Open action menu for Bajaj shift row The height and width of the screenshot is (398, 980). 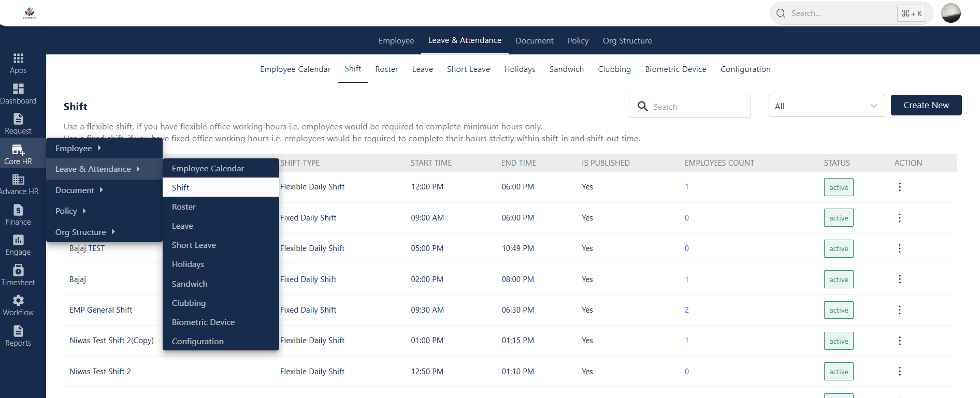pos(899,279)
